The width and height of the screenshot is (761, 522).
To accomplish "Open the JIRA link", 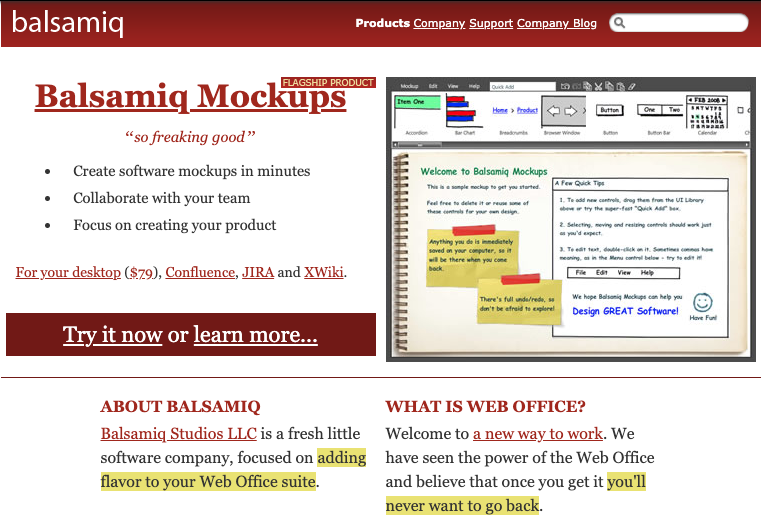I will click(x=258, y=272).
